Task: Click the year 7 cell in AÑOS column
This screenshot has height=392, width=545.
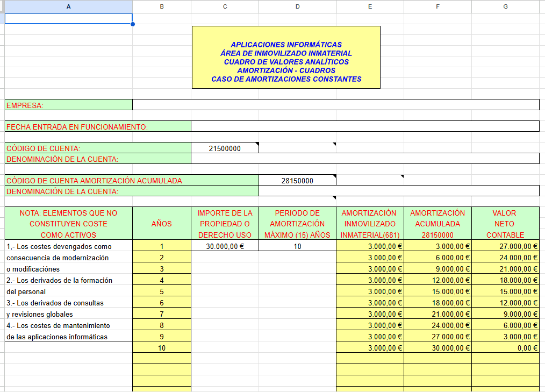Action: (x=161, y=314)
